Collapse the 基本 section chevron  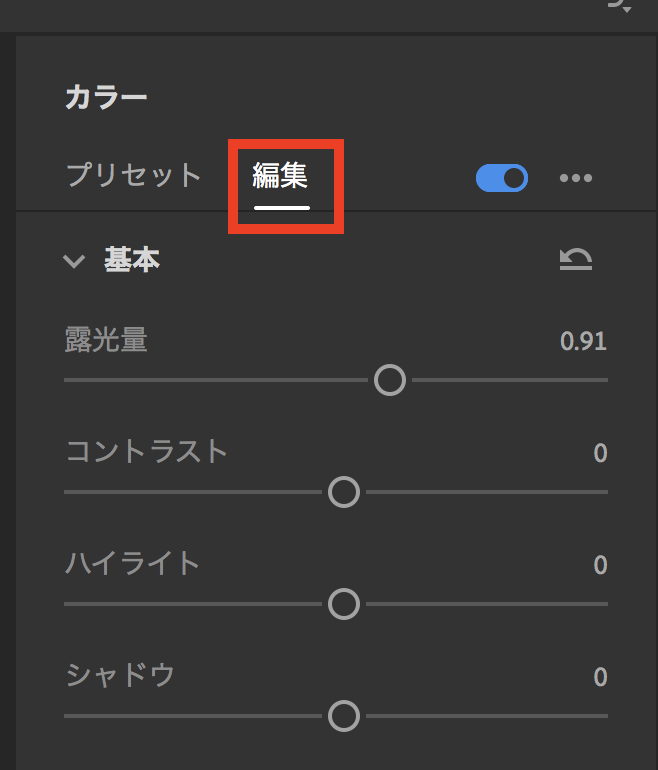[74, 261]
